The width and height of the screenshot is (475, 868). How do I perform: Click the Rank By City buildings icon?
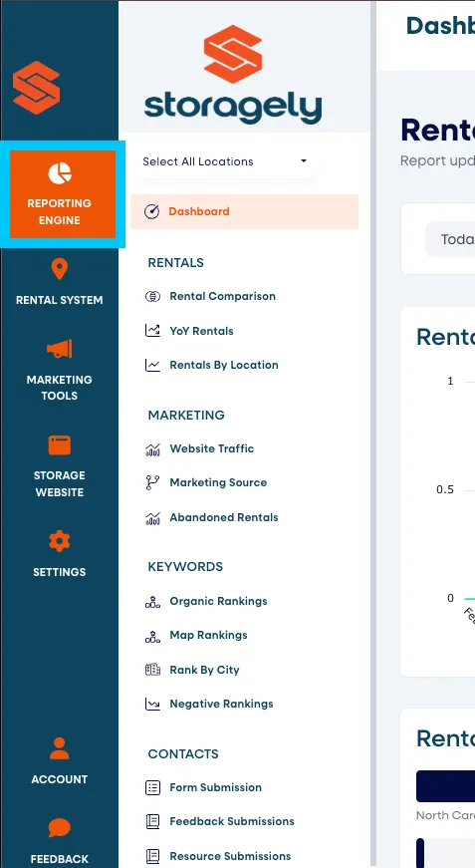coord(152,670)
